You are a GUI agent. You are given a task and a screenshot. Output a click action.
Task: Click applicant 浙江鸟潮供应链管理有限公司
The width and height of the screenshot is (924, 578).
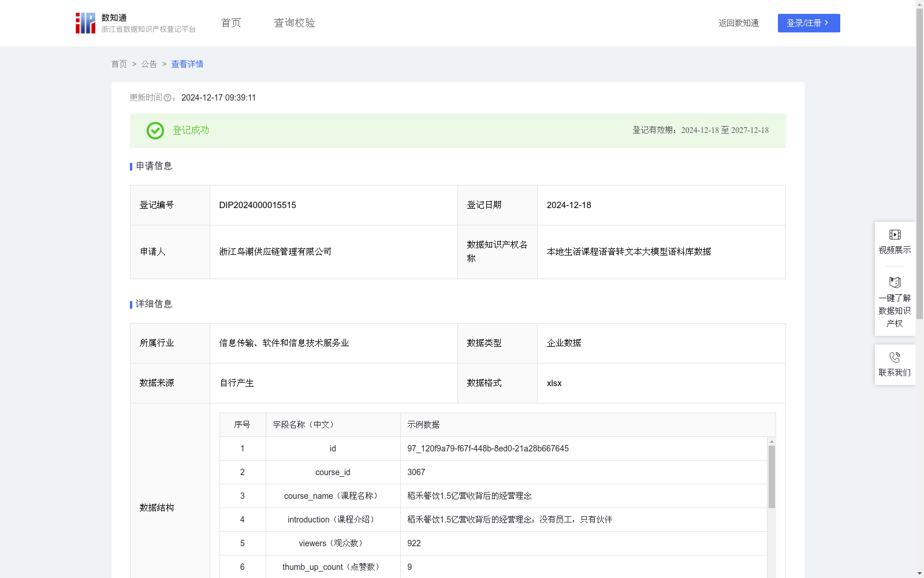coord(275,252)
